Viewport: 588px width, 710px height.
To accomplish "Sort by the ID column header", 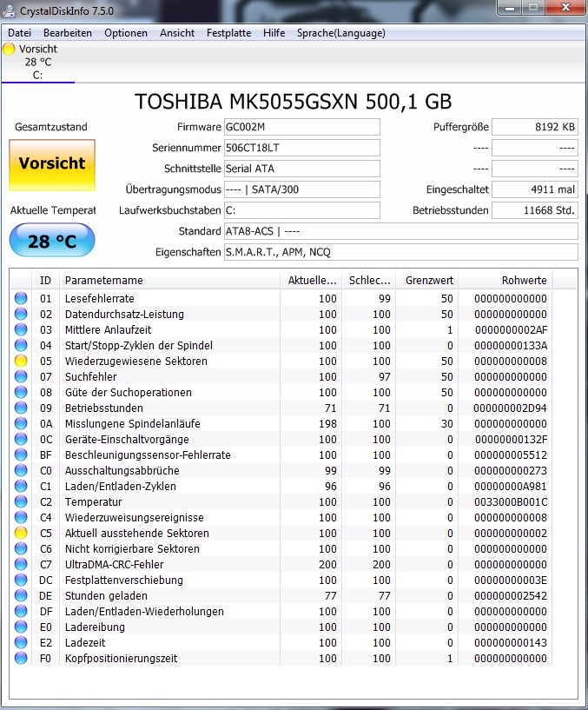I will tap(45, 281).
